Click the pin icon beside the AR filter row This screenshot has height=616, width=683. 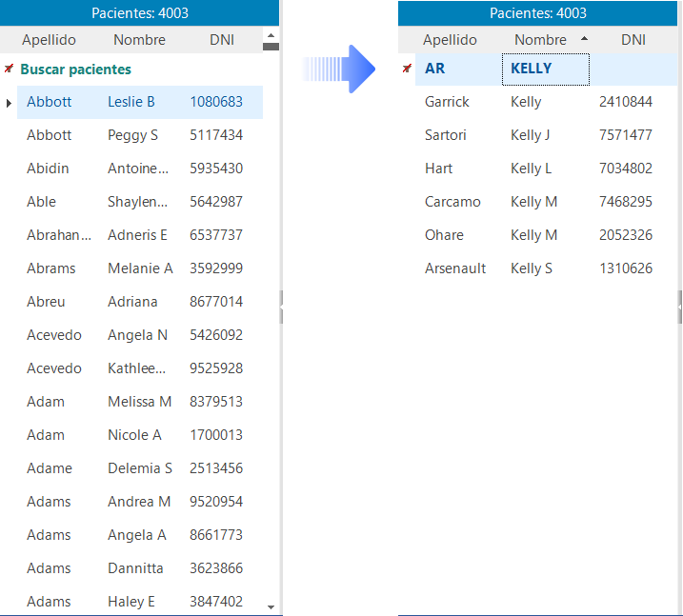407,69
